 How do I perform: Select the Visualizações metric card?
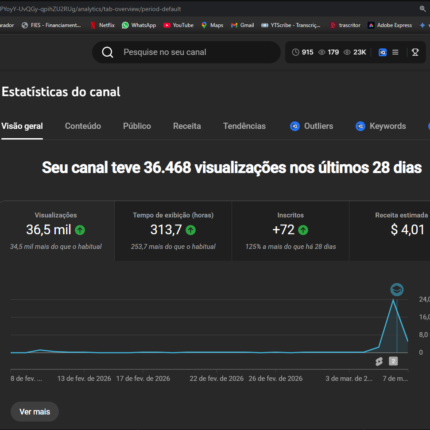pos(56,231)
